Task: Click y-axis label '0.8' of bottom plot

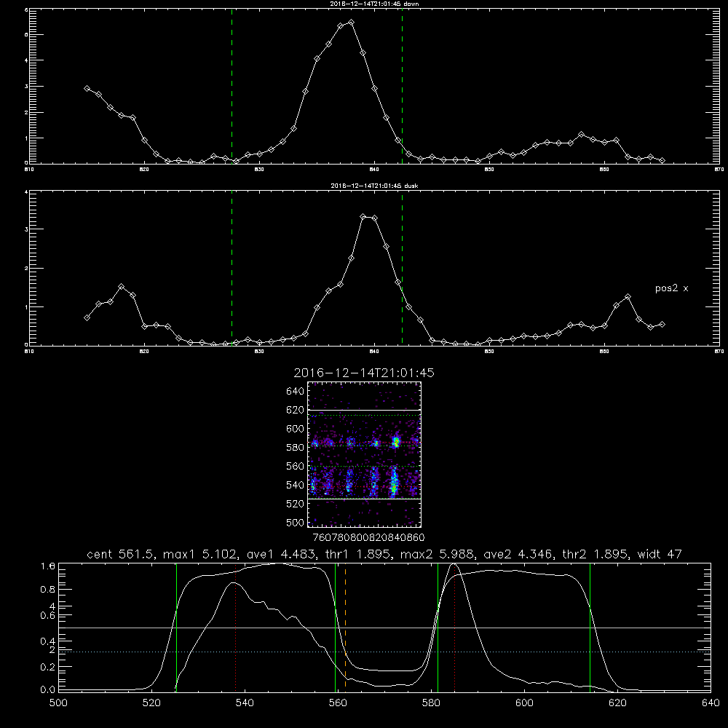Action: pyautogui.click(x=48, y=590)
